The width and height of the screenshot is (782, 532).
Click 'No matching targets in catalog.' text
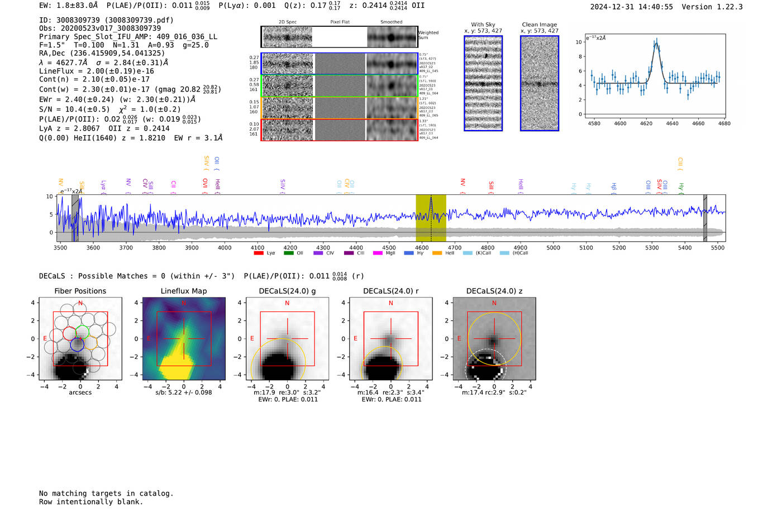106,493
